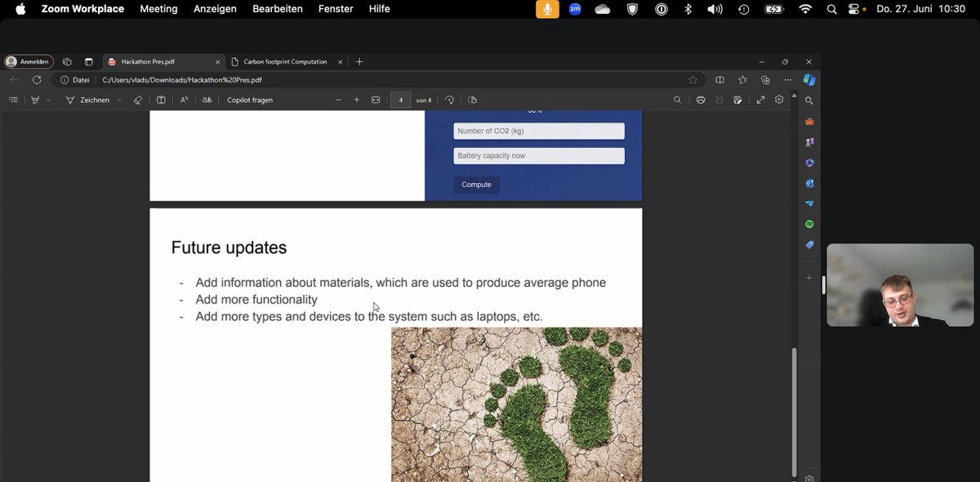The width and height of the screenshot is (980, 482).
Task: Click the orange microphone menu bar icon
Action: tap(547, 9)
